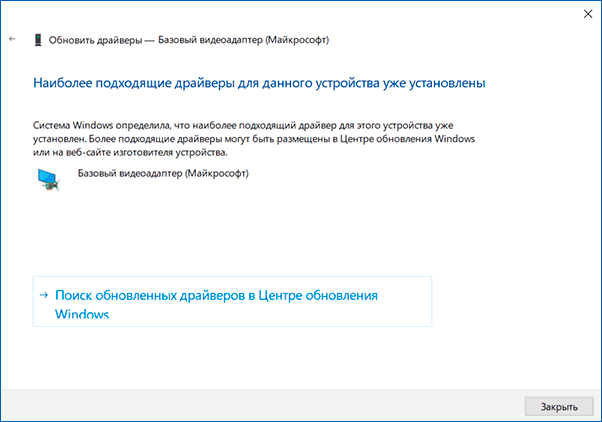This screenshot has height=422, width=602.
Task: Click the blue heading 'Наиболее подходящие драйверы…'
Action: [259, 83]
